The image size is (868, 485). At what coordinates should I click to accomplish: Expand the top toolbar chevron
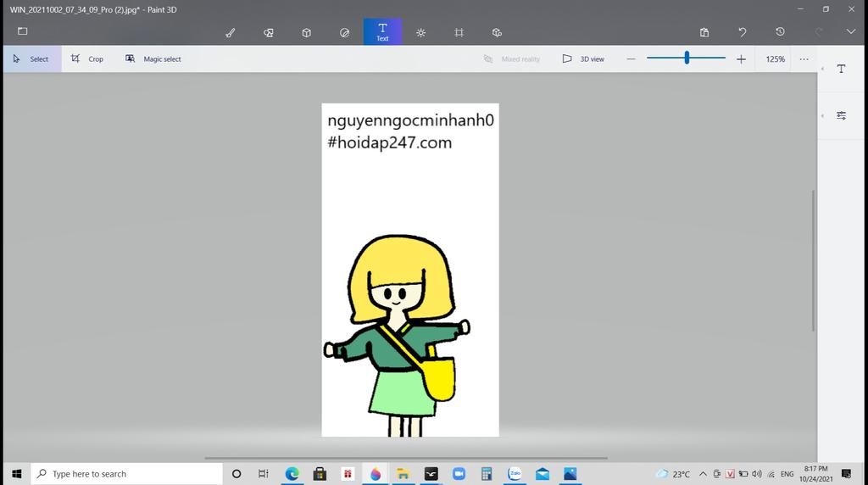click(851, 31)
